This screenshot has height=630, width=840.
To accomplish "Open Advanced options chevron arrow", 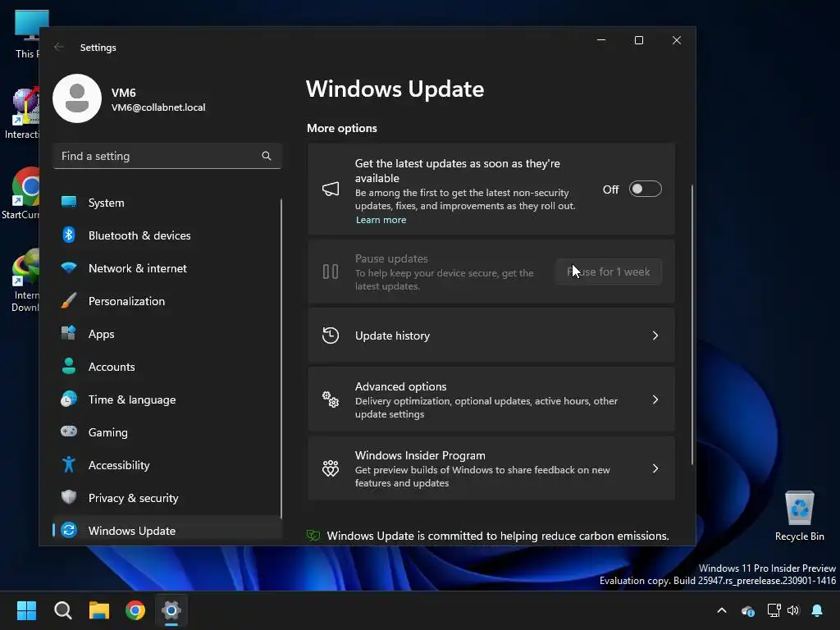I will (655, 399).
